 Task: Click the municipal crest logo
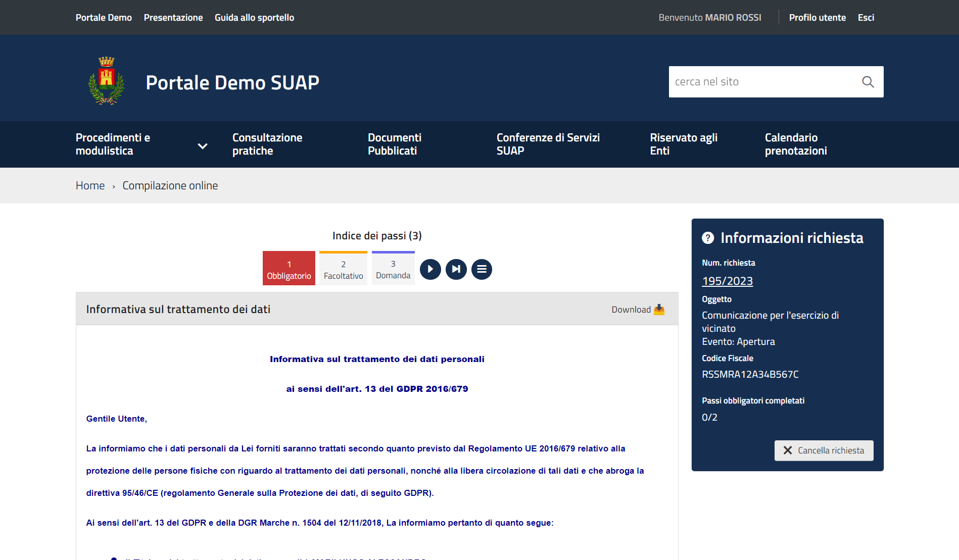click(x=106, y=81)
